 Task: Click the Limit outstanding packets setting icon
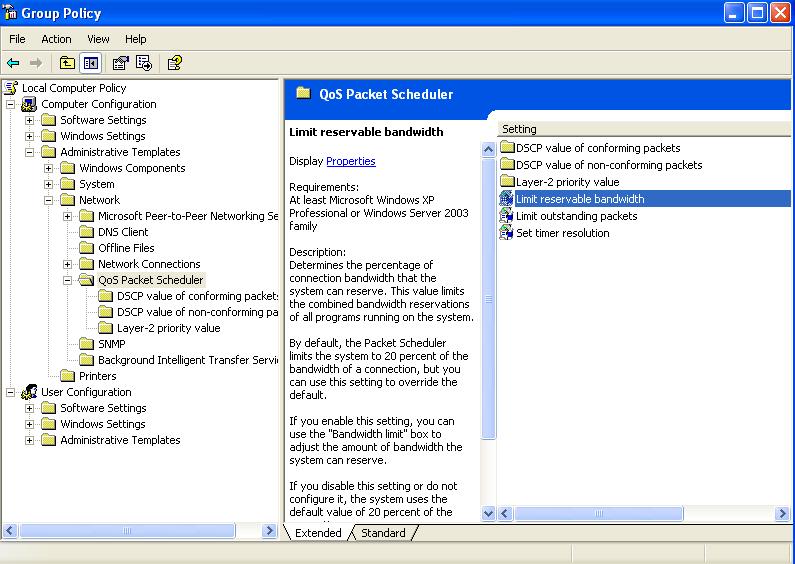coord(506,216)
